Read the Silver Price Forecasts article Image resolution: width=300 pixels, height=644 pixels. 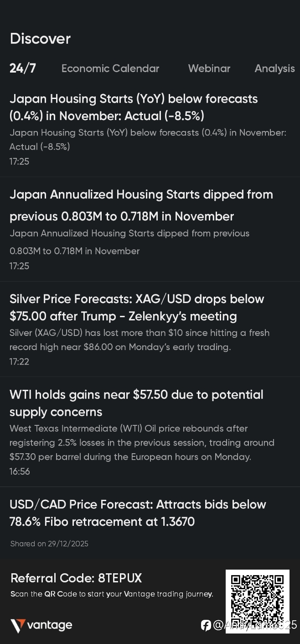tap(137, 308)
